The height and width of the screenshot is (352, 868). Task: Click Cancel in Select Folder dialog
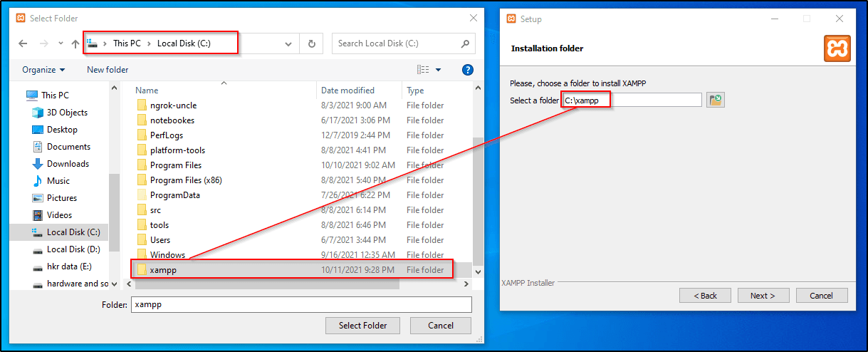(x=441, y=326)
